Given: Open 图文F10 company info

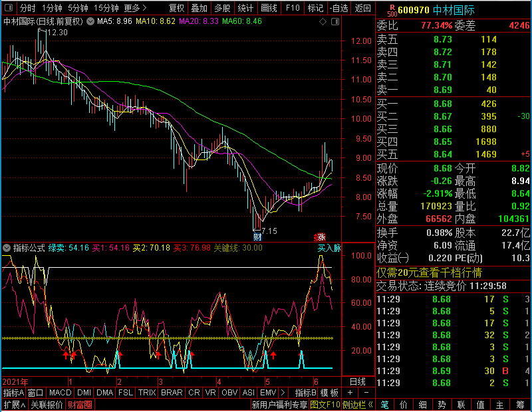Looking at the screenshot, I should (325, 405).
